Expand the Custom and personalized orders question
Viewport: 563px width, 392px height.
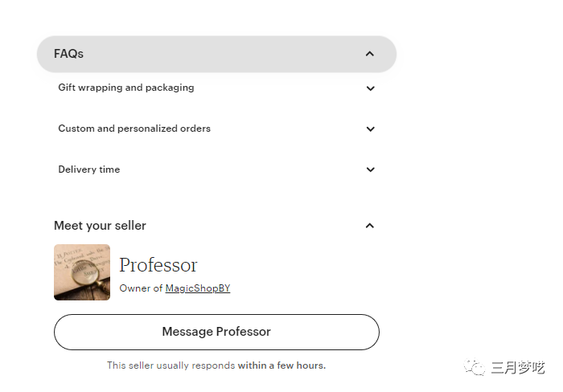[134, 129]
